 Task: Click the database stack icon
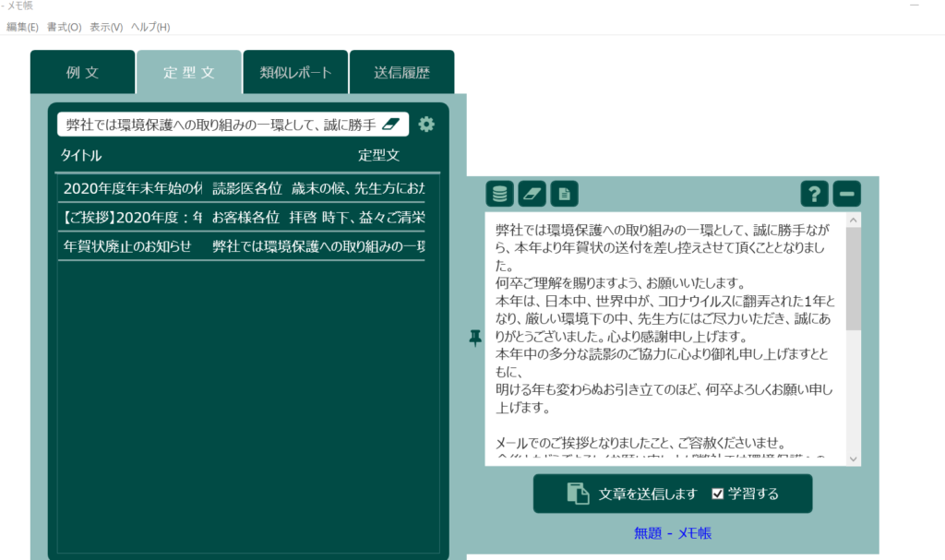[499, 194]
